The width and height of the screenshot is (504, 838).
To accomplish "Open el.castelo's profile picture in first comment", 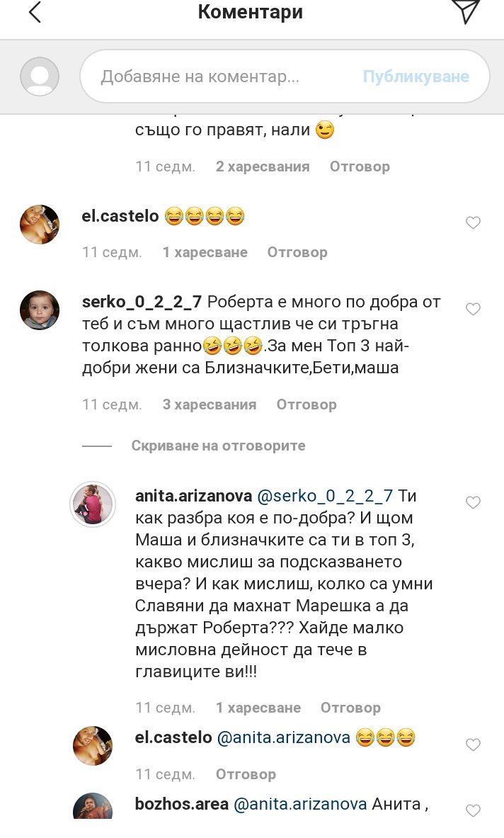I will tap(40, 224).
